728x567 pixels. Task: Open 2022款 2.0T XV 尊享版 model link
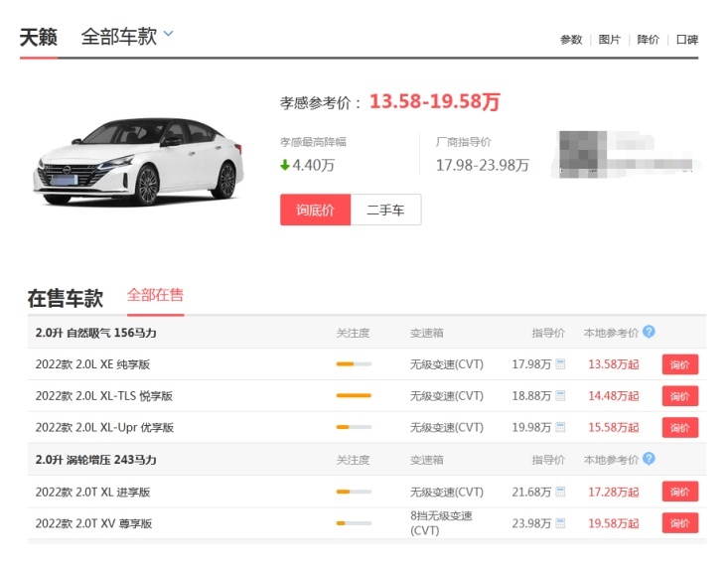click(93, 523)
